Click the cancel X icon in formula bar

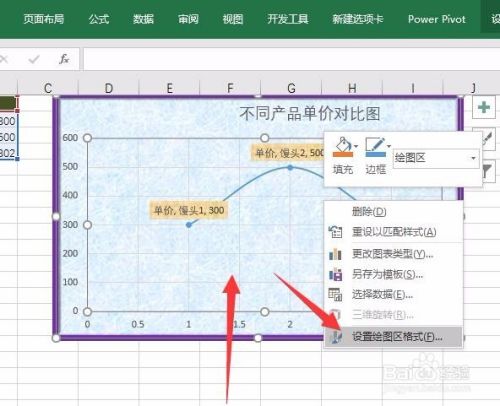click(4, 59)
